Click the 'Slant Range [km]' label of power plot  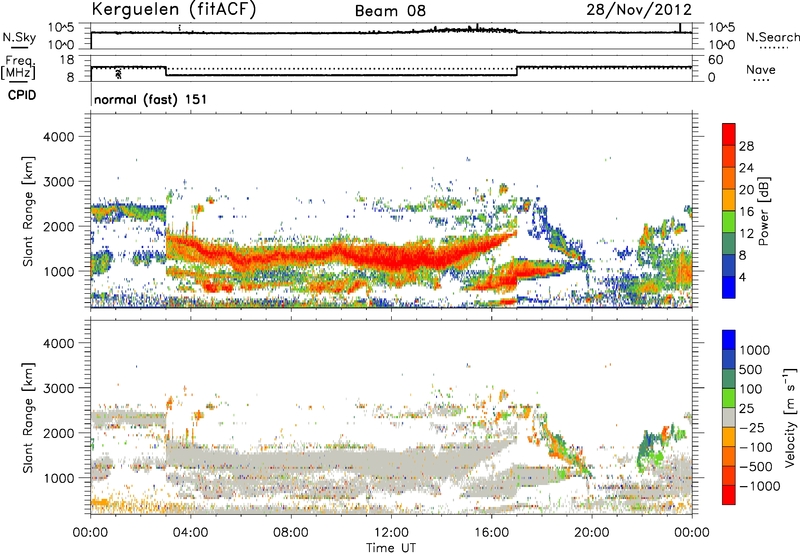[28, 211]
